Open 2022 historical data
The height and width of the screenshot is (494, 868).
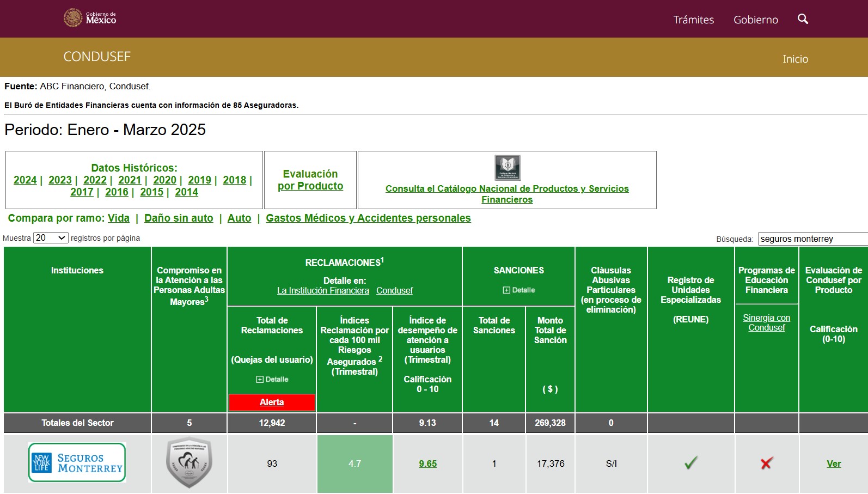[x=95, y=180]
